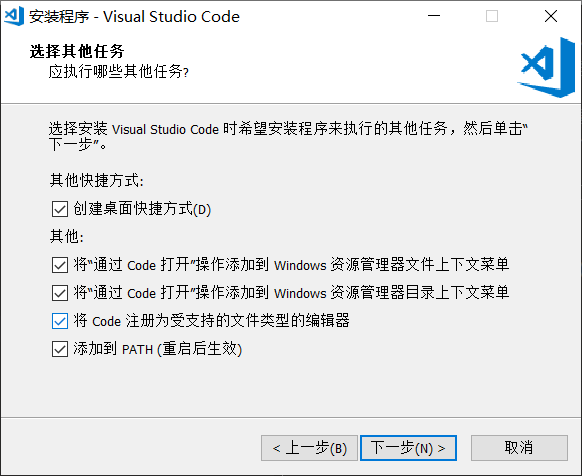This screenshot has width=582, height=476.
Task: Click the 创建桌面快捷方式(D) label text
Action: [142, 209]
